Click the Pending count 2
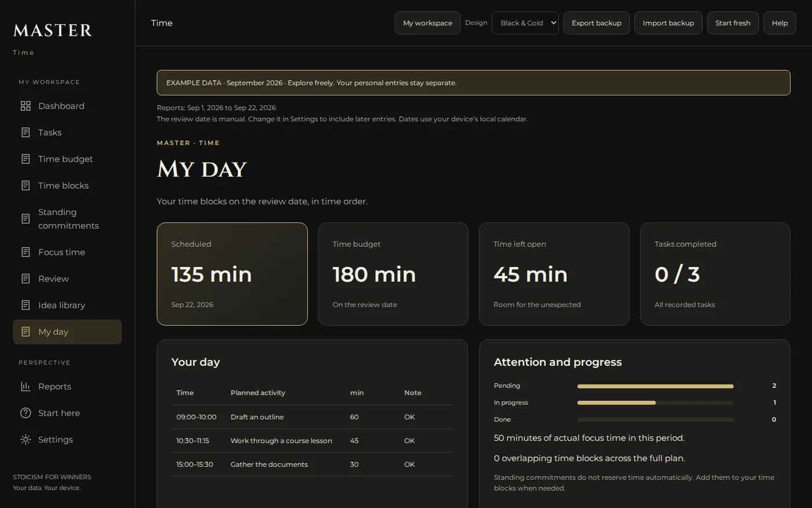This screenshot has height=508, width=812. [x=774, y=386]
